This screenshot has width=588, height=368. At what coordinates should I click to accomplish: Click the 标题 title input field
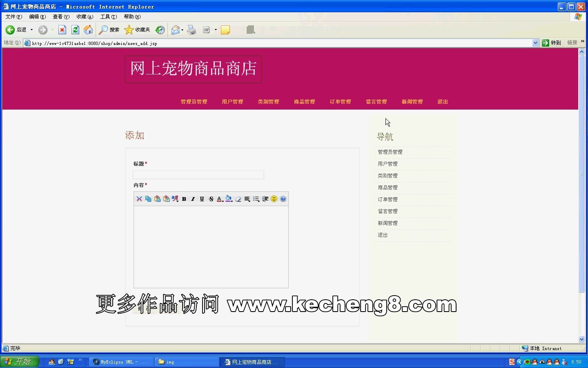[198, 175]
